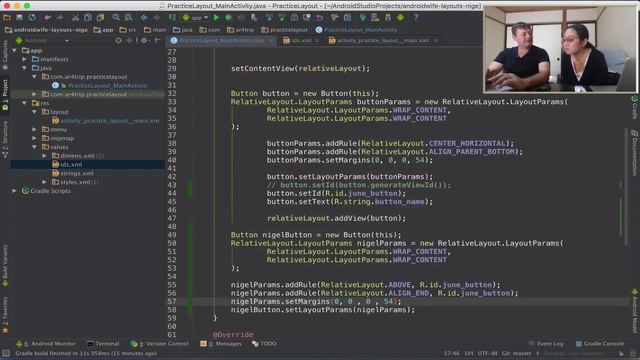Click the Help question mark icon
This screenshot has width=640, height=360.
tap(416, 18)
